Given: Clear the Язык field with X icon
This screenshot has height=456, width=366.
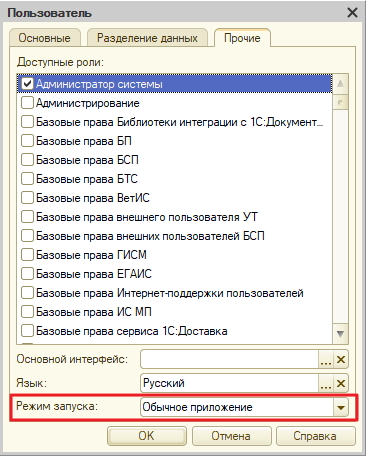Looking at the screenshot, I should click(341, 383).
